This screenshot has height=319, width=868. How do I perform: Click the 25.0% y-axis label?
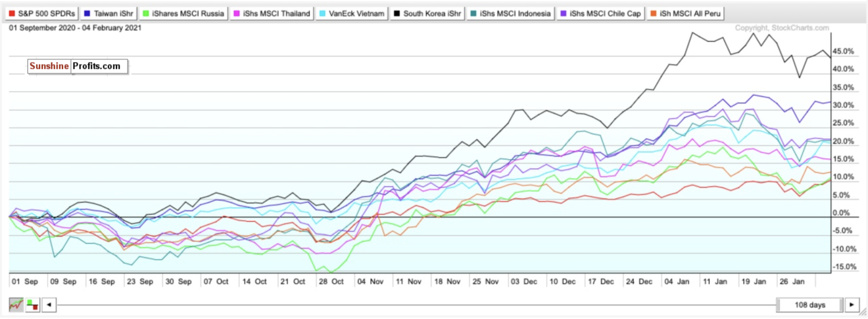(843, 123)
